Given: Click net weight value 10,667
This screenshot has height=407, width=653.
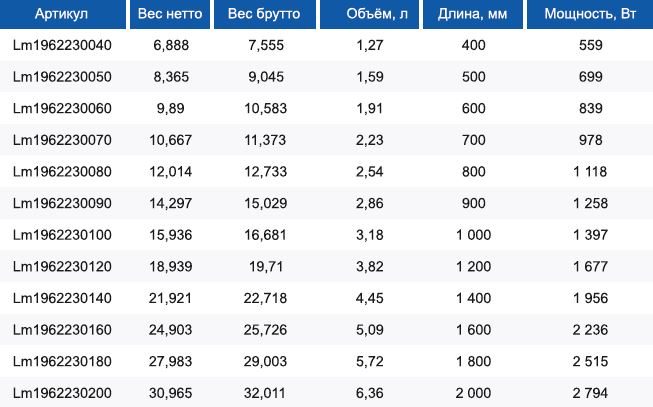Looking at the screenshot, I should 171,140.
